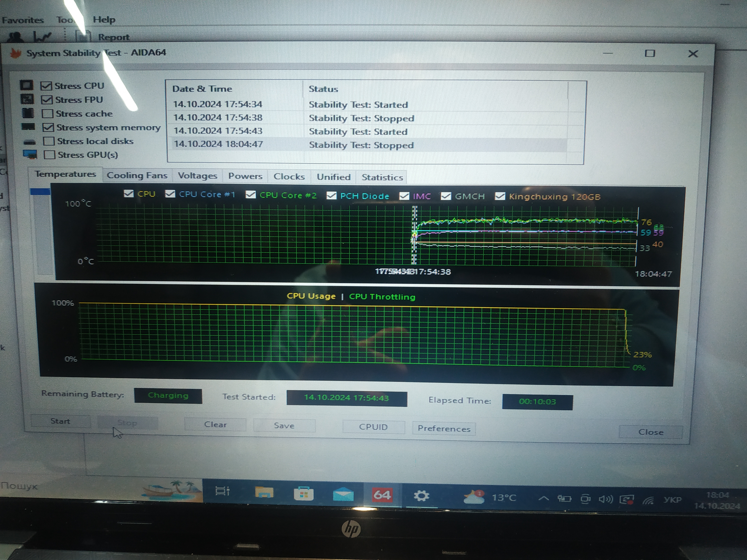747x560 pixels.
Task: Toggle the Stress system memory checkbox
Action: (x=48, y=127)
